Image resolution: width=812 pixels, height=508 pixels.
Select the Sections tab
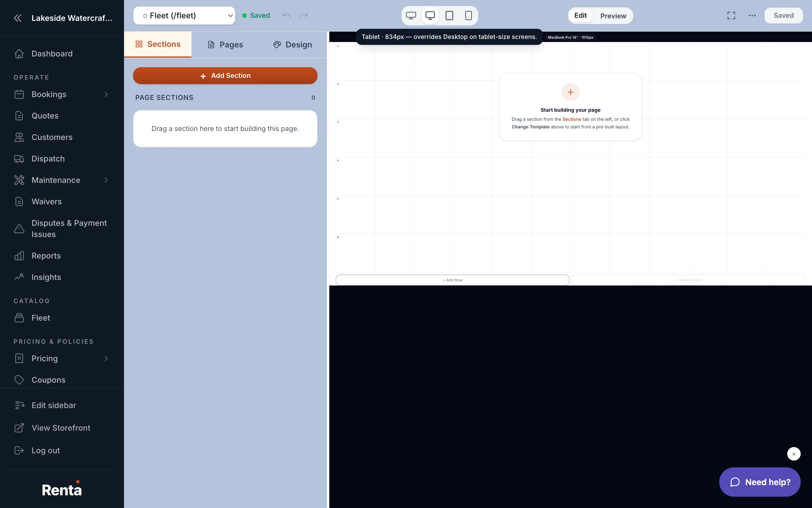(158, 44)
